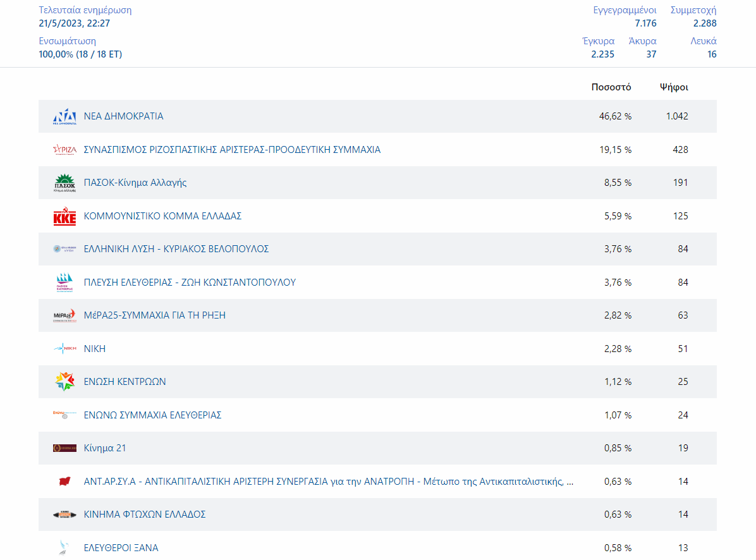Click the Ελληνική Λύση party logo
This screenshot has width=756, height=560.
coord(64,250)
